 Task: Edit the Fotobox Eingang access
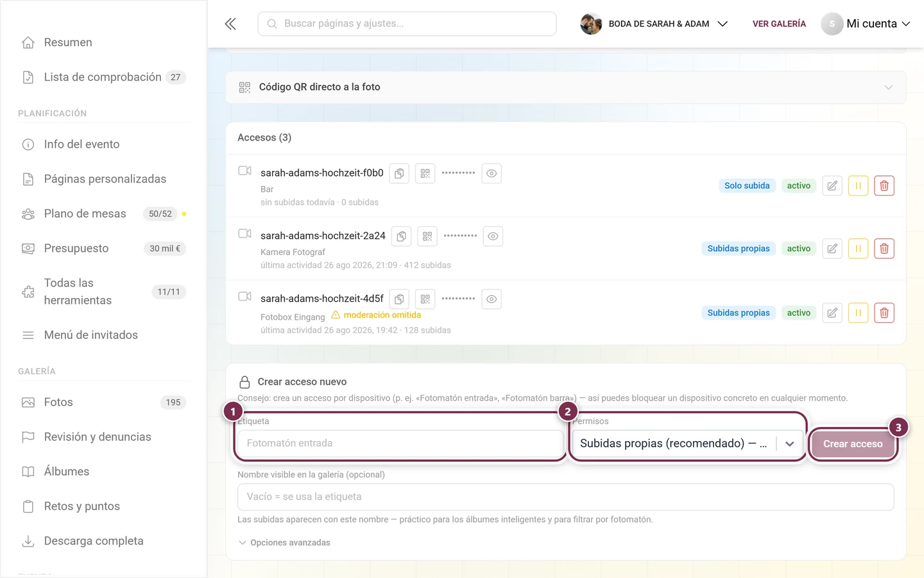[x=832, y=313]
